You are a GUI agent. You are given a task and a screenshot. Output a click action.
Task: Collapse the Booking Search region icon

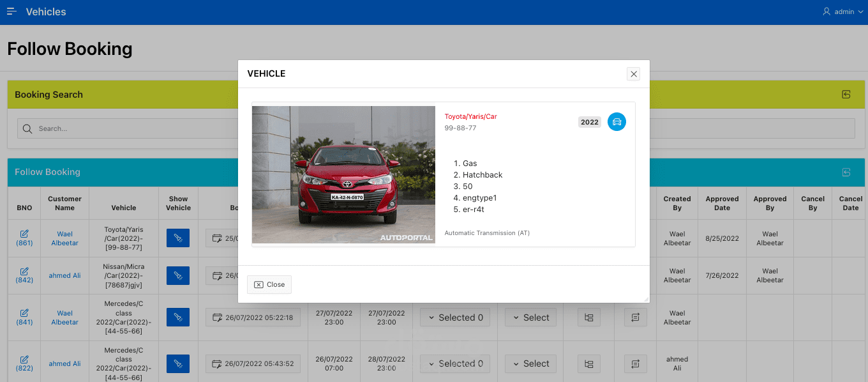pos(846,95)
